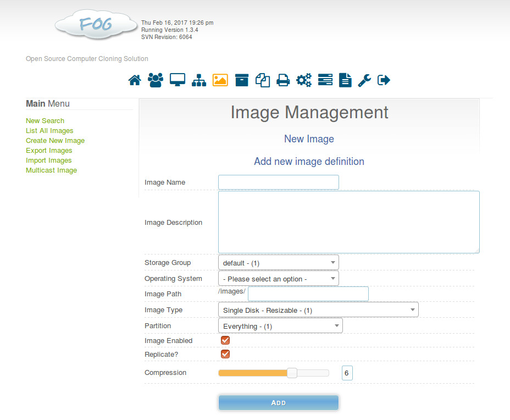
Task: Click the SVN Revision: 6064 text
Action: pyautogui.click(x=167, y=37)
